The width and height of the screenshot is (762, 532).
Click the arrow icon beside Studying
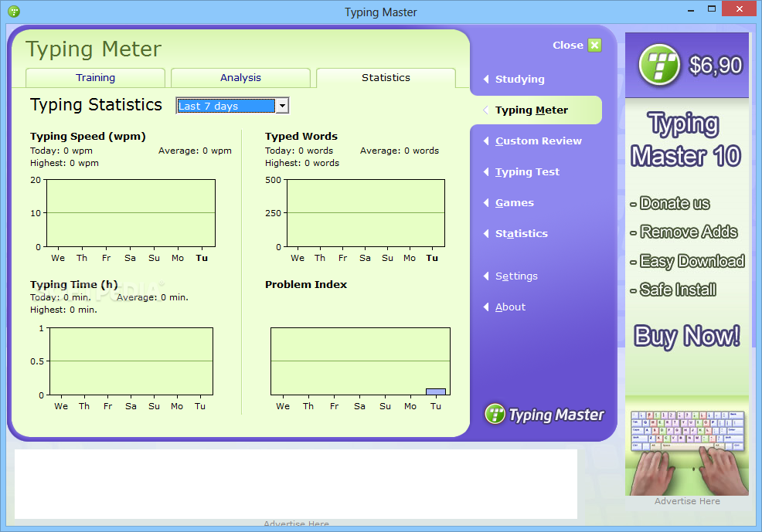tap(486, 79)
